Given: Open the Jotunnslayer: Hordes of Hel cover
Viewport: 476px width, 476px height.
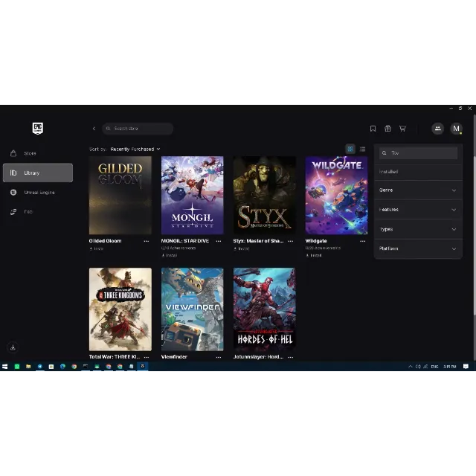Looking at the screenshot, I should pyautogui.click(x=265, y=309).
